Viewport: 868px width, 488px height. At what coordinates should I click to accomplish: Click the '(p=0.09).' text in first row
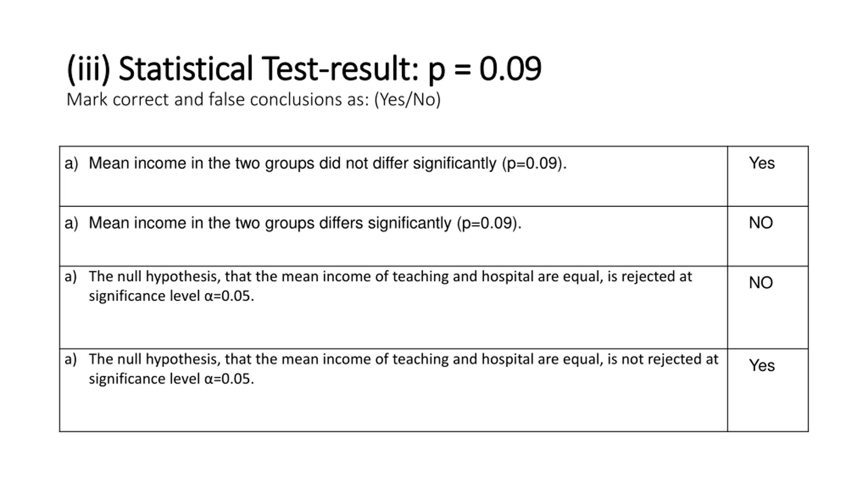[x=534, y=163]
